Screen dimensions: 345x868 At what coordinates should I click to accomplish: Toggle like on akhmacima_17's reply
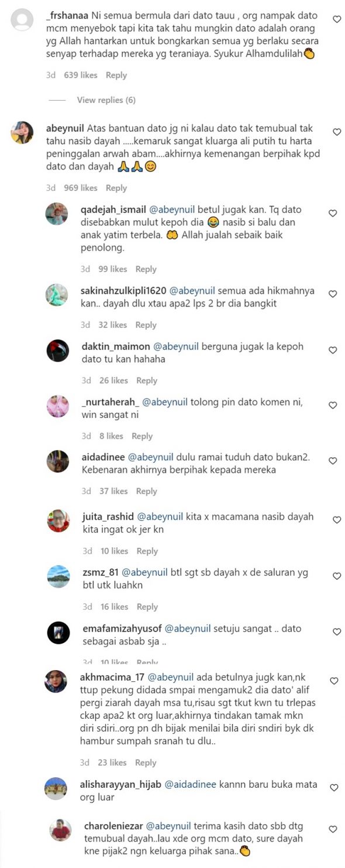334,681
